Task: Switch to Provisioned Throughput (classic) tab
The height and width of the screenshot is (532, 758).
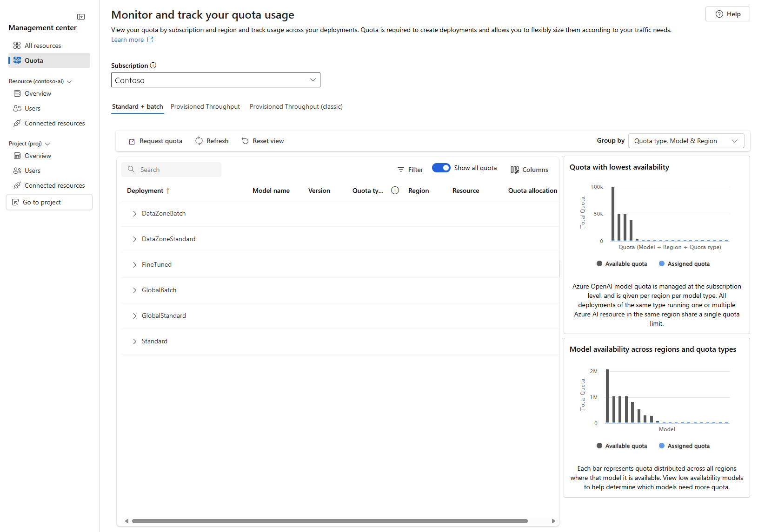Action: (x=296, y=106)
